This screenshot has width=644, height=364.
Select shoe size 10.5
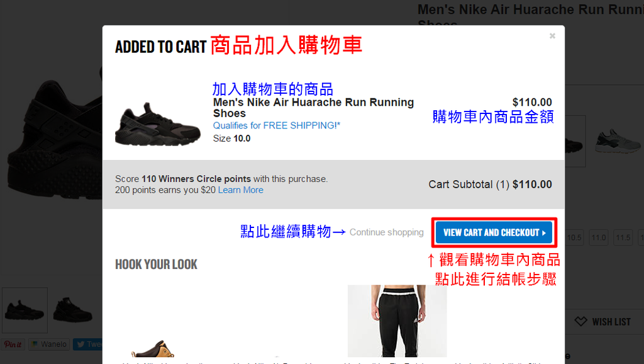(574, 237)
